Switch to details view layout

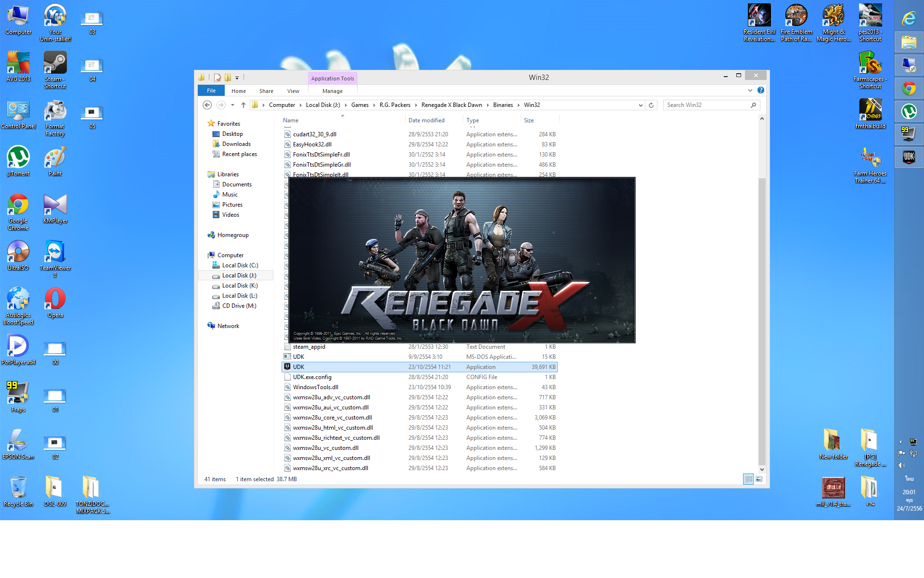pos(748,479)
